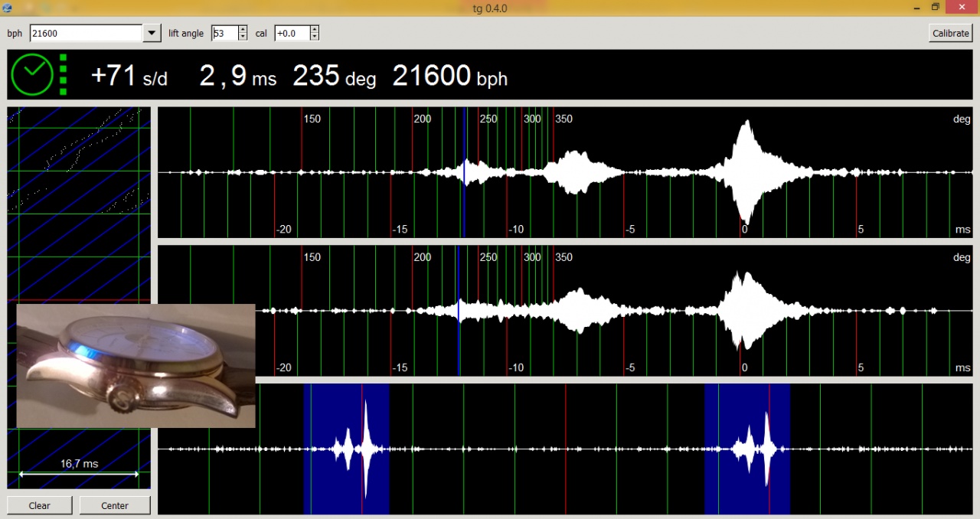This screenshot has width=980, height=519.
Task: Decrease lift angle with the down arrow
Action: click(243, 37)
